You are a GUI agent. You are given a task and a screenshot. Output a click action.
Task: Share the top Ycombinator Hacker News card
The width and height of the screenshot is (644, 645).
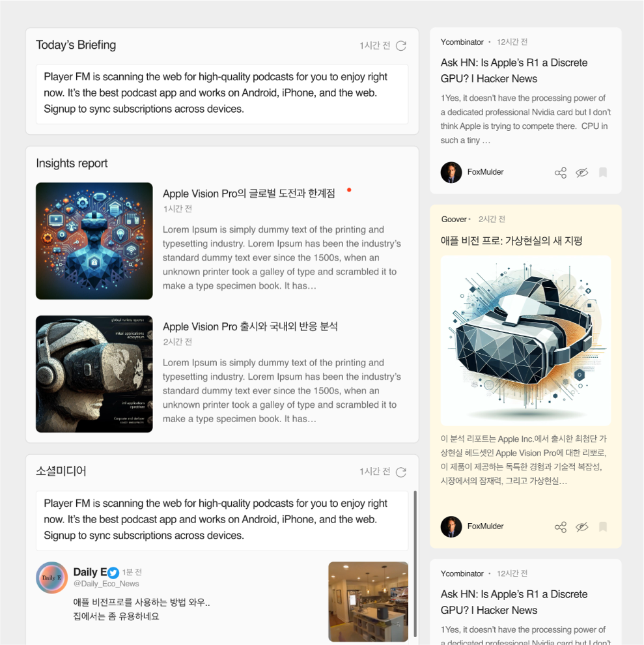(561, 173)
